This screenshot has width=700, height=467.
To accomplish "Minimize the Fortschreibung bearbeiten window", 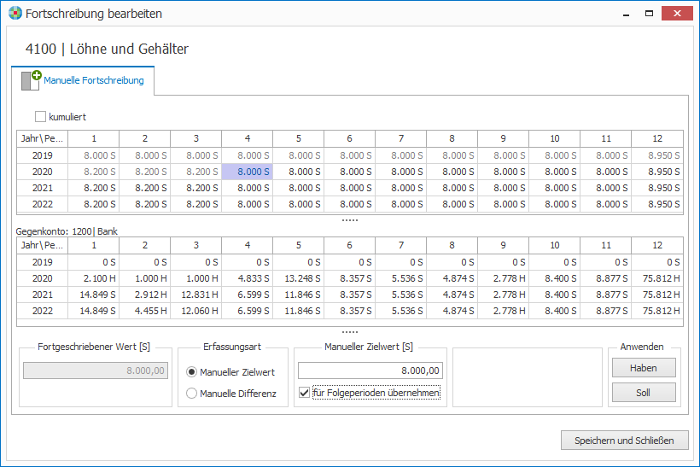I will (x=626, y=14).
